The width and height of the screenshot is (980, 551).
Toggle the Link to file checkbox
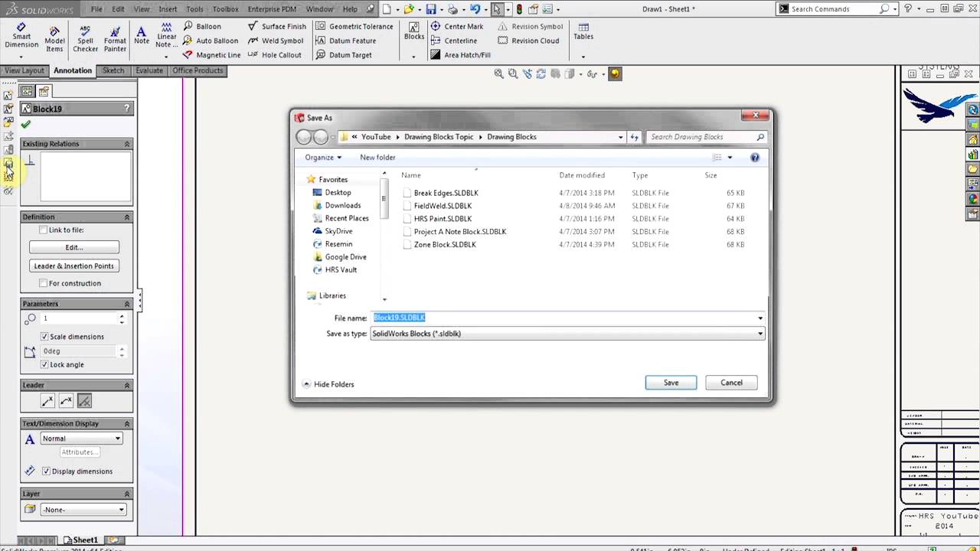[x=44, y=230]
